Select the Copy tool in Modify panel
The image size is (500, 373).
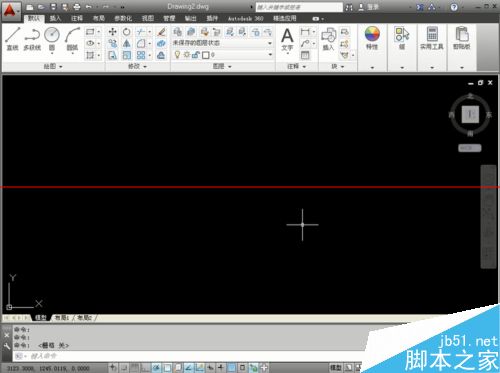(x=113, y=43)
